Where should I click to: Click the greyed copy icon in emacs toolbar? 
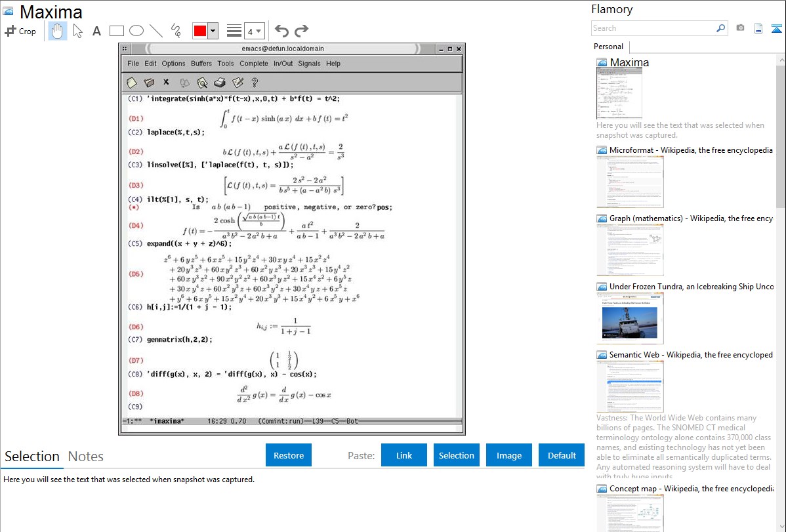[184, 82]
